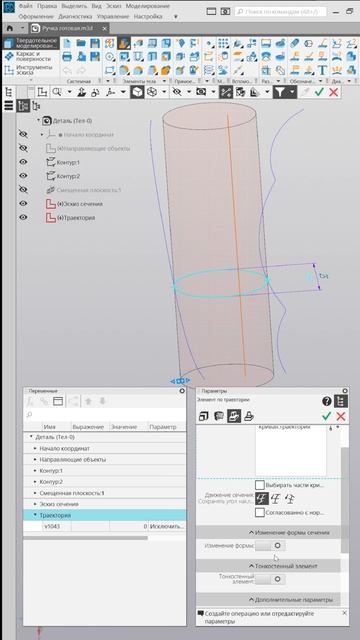This screenshot has height=640, width=360.
Task: Select first result-type icon in Parameters panel
Action: (x=204, y=416)
